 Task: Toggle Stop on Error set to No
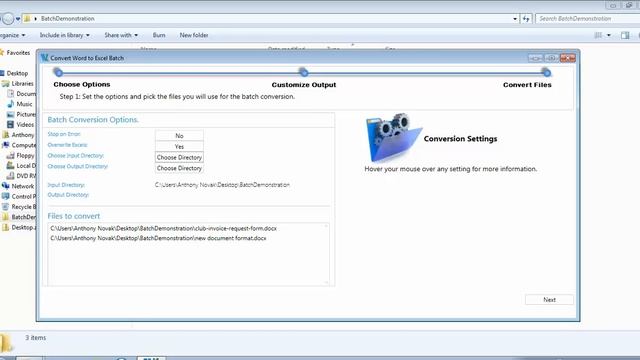pyautogui.click(x=179, y=136)
